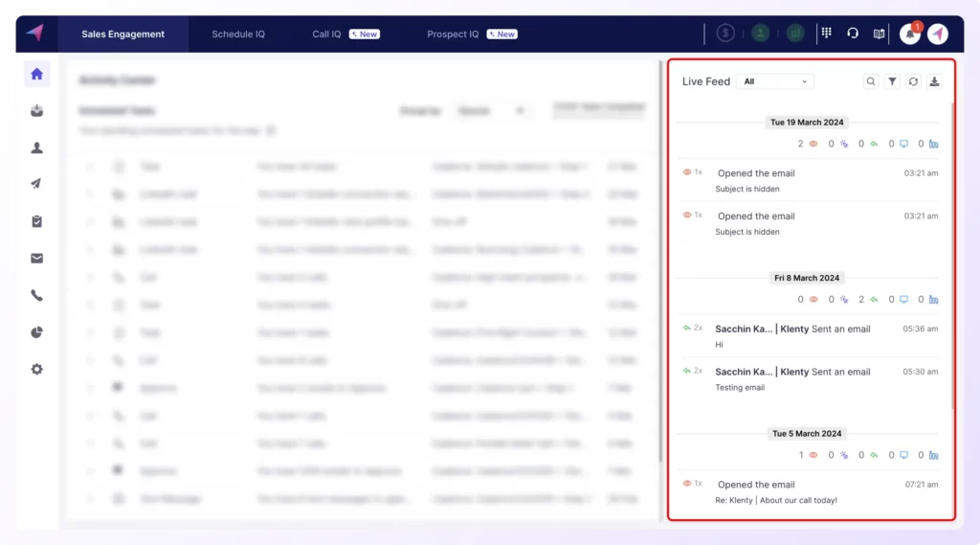Expand the Live Feed All dropdown
The image size is (980, 545).
pyautogui.click(x=775, y=81)
